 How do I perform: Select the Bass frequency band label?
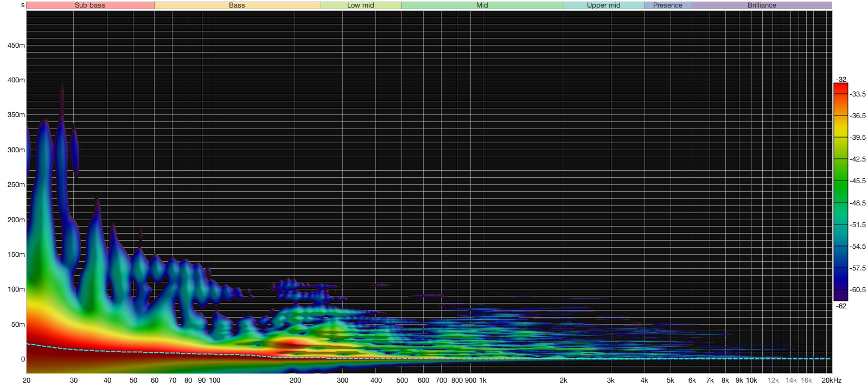[x=237, y=5]
